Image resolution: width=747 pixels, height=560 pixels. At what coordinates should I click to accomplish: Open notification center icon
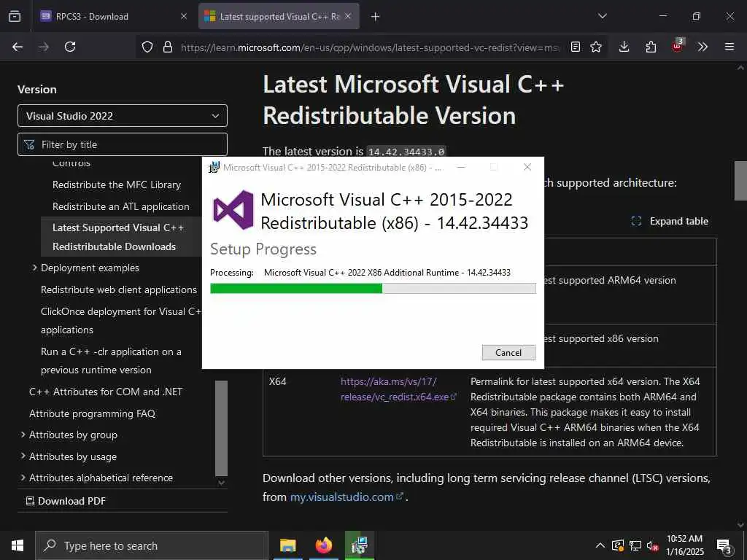(724, 547)
